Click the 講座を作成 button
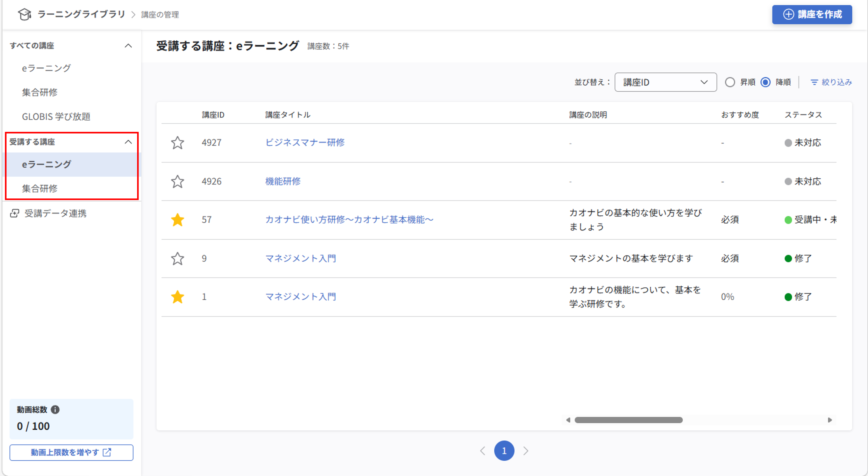 [x=812, y=14]
